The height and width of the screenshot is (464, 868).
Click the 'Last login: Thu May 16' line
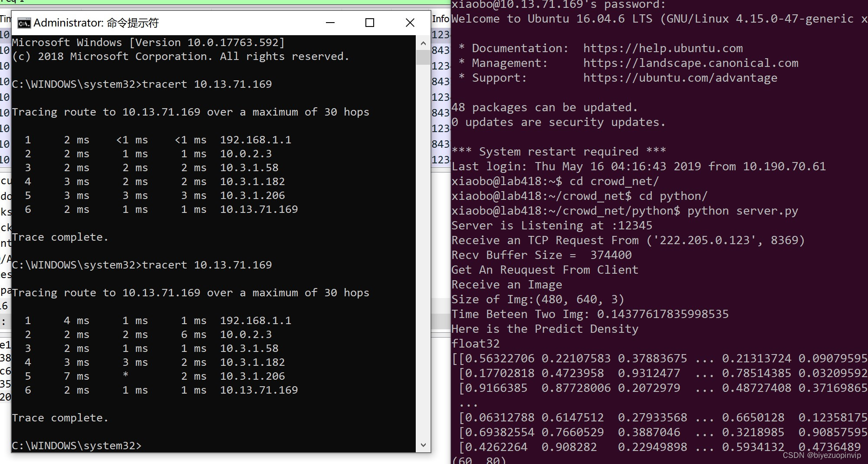click(638, 166)
